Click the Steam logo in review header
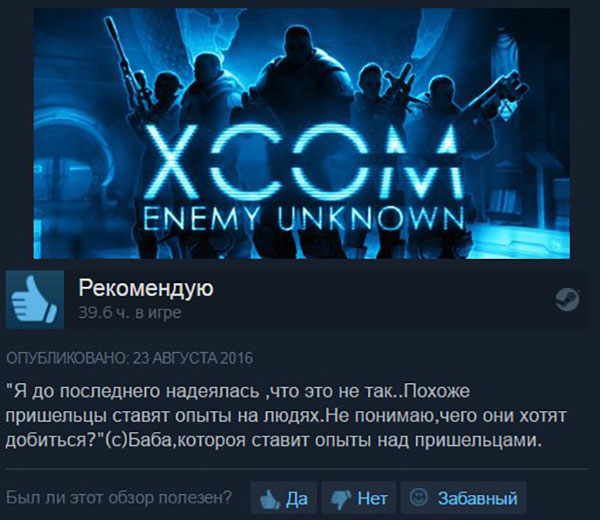The height and width of the screenshot is (520, 600). pyautogui.click(x=567, y=299)
